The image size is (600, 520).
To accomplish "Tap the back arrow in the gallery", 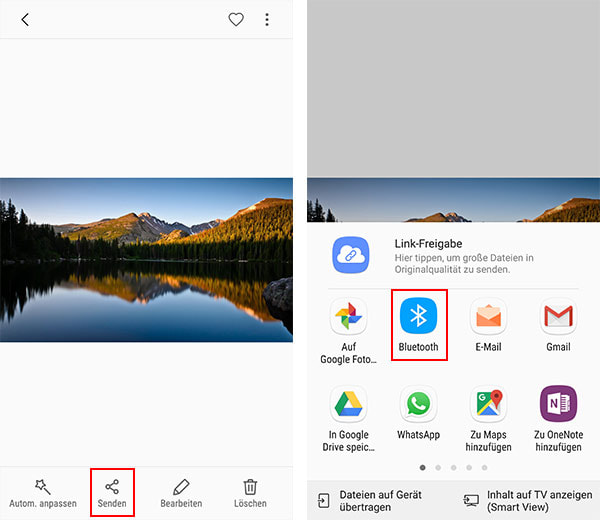I will pyautogui.click(x=25, y=20).
